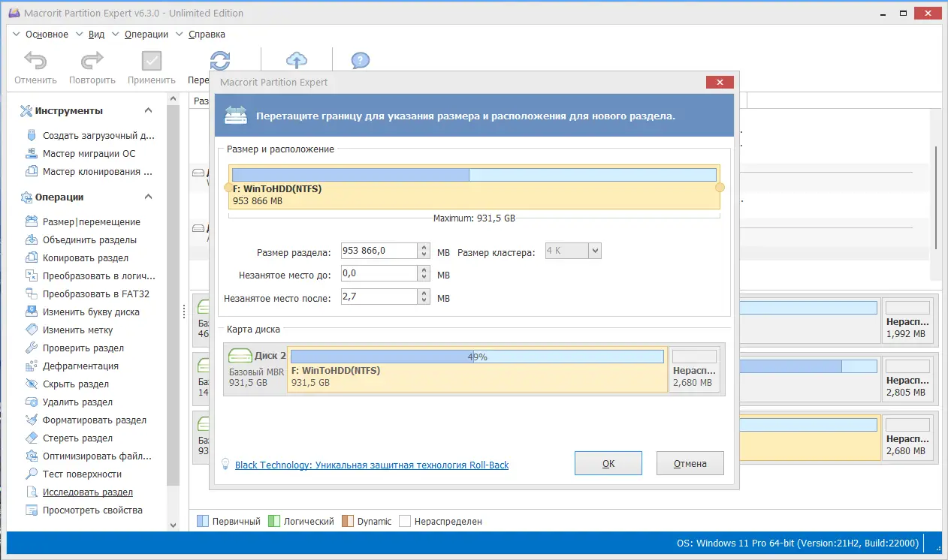The image size is (948, 560).
Task: Choose Изменить метку operation
Action: pyautogui.click(x=68, y=330)
